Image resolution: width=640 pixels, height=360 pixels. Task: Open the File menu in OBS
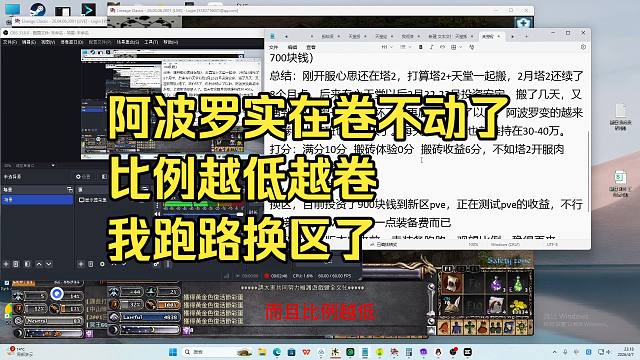(9, 42)
